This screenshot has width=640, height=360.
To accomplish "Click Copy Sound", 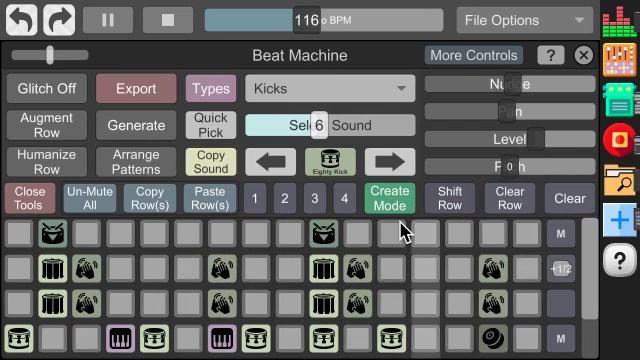I will 211,162.
